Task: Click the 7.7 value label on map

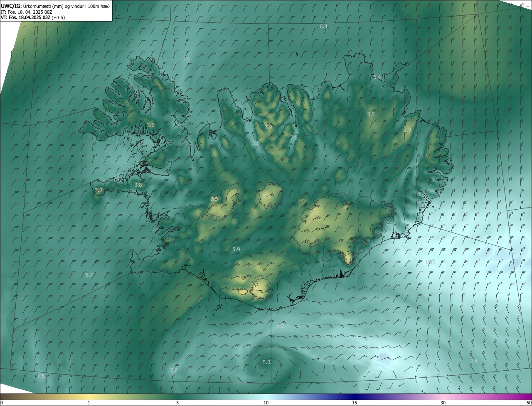Action: pyautogui.click(x=174, y=370)
